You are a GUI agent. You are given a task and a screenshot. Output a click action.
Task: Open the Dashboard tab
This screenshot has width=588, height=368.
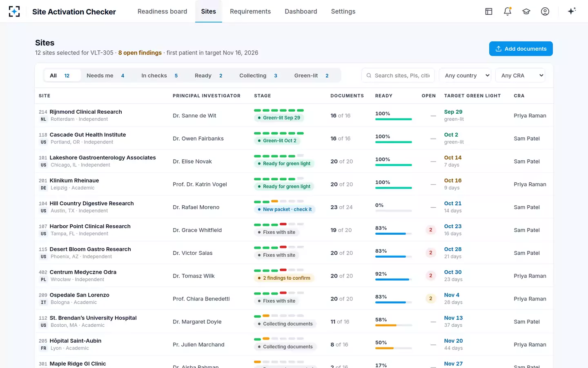(x=301, y=11)
